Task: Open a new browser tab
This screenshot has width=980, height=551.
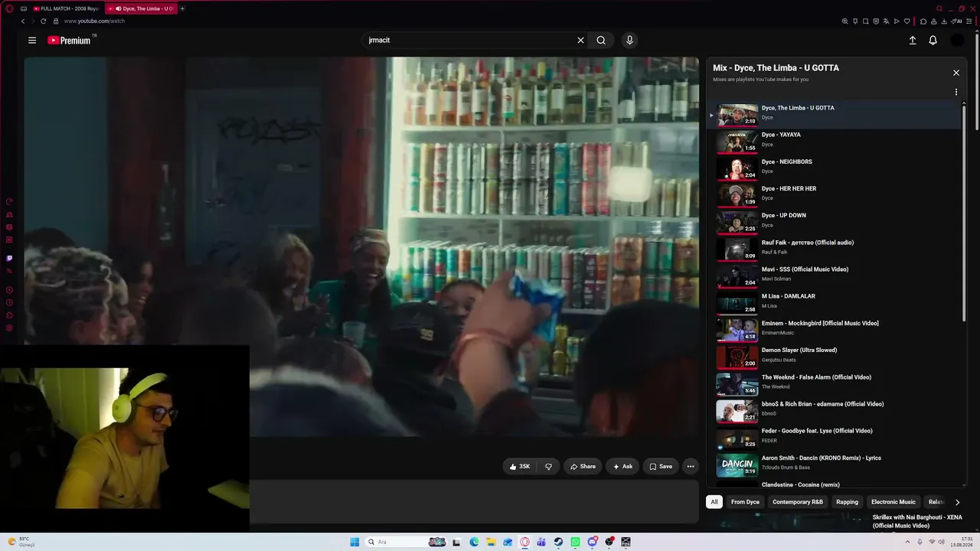Action: click(x=182, y=8)
